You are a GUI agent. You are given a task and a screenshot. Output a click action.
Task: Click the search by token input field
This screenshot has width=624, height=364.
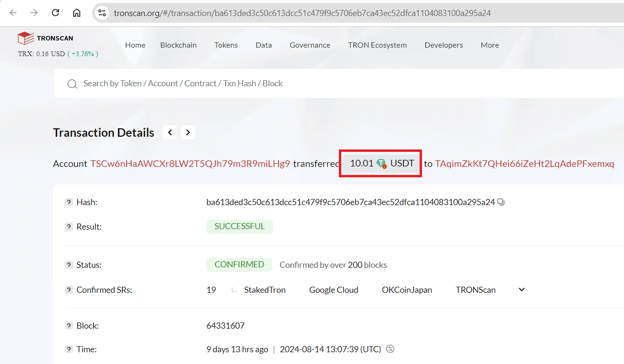pyautogui.click(x=340, y=83)
